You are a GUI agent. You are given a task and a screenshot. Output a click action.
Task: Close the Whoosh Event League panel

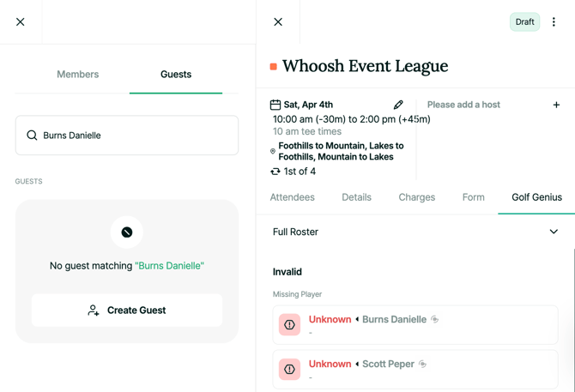click(278, 22)
